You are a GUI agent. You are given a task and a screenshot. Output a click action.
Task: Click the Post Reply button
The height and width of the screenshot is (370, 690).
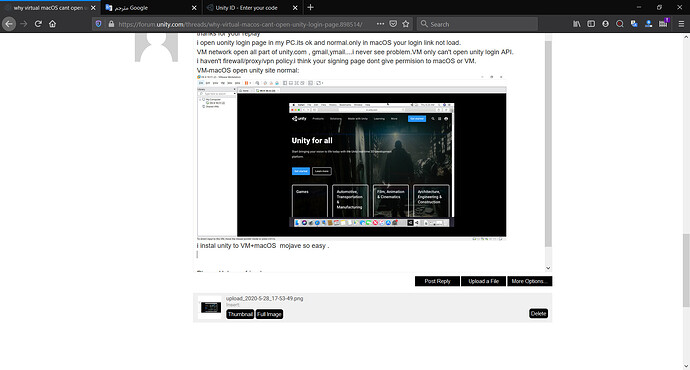coord(437,281)
